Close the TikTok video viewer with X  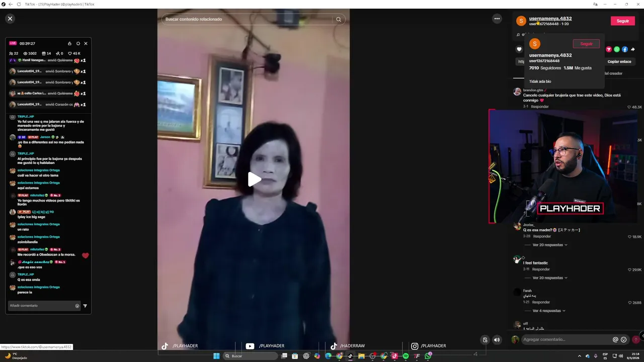(x=10, y=19)
